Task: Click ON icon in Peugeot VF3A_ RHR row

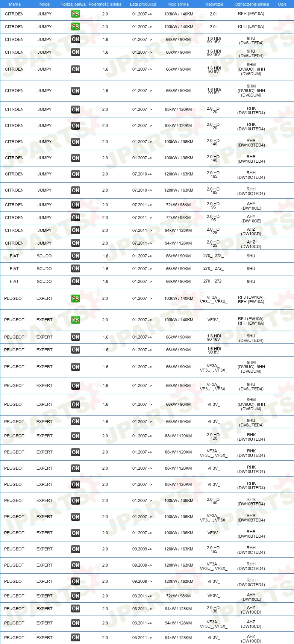Action: point(76,517)
